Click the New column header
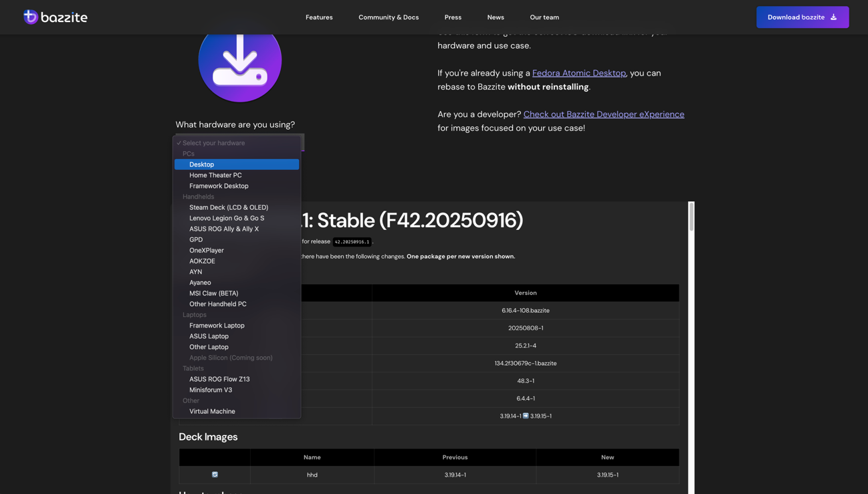 607,457
